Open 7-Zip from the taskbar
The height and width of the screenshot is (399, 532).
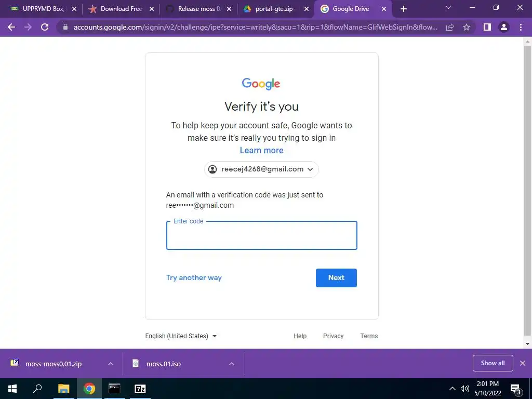coord(140,389)
